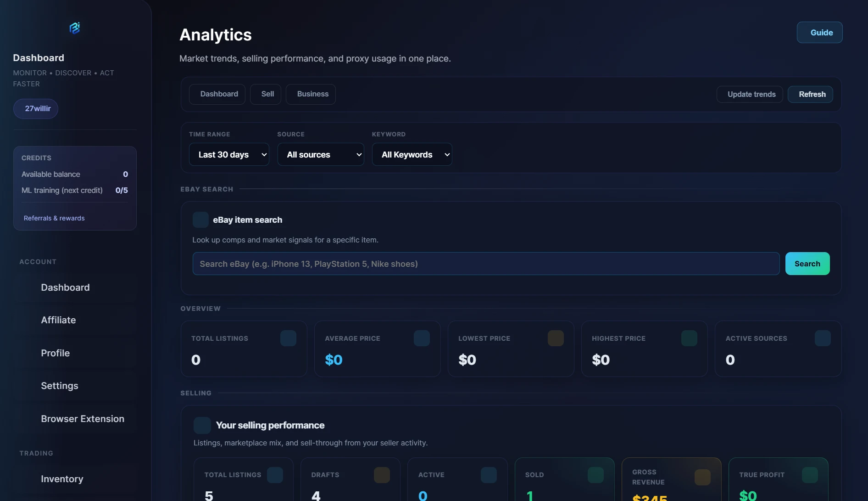
Task: Click the "eBay item search" heading
Action: click(x=248, y=220)
